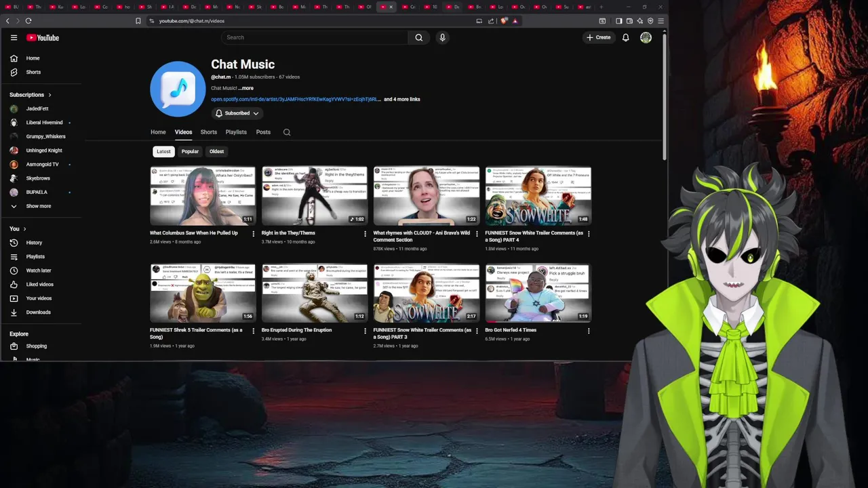
Task: Open the Spotify artist link
Action: 296,99
